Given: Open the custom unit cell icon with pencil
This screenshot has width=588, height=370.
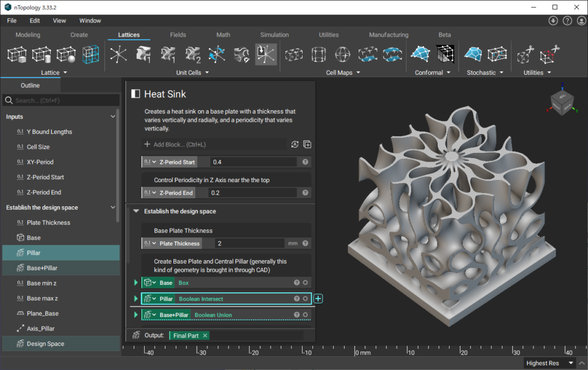Looking at the screenshot, I should (x=242, y=55).
